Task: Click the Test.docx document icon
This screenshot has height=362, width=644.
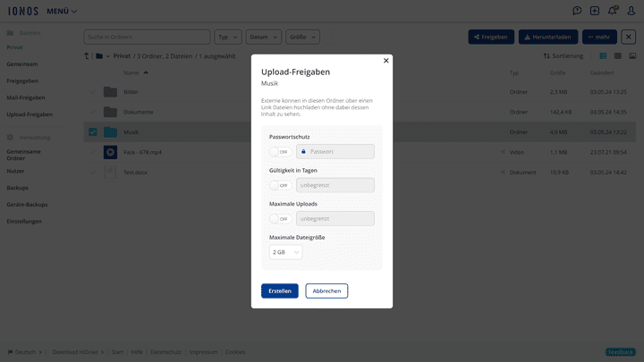Action: coord(110,173)
